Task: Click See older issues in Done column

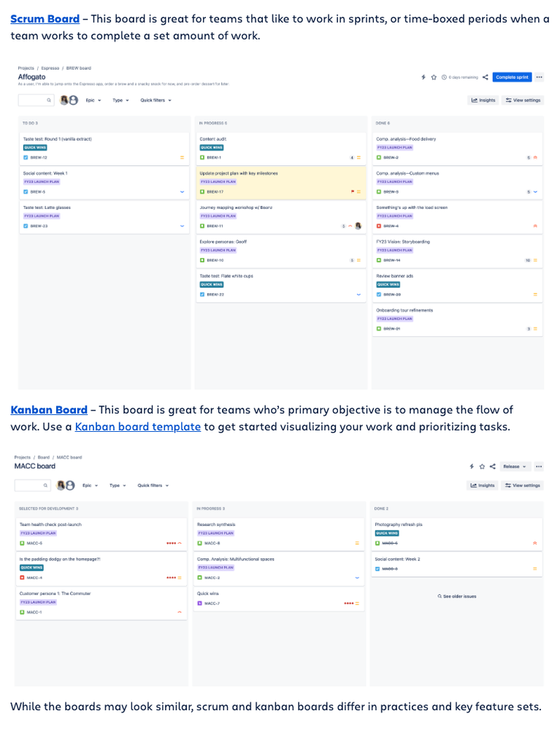Action: [457, 596]
